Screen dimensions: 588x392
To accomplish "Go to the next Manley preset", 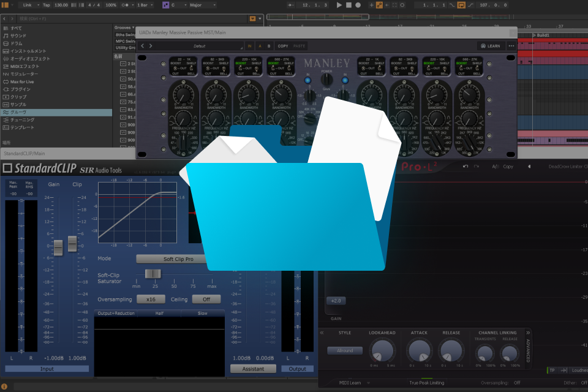I will [x=151, y=46].
